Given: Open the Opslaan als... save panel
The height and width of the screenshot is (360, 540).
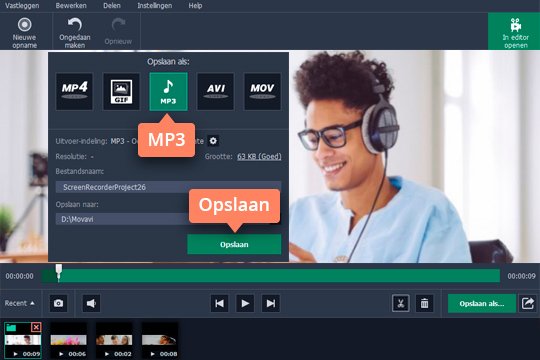Looking at the screenshot, I should [x=482, y=304].
